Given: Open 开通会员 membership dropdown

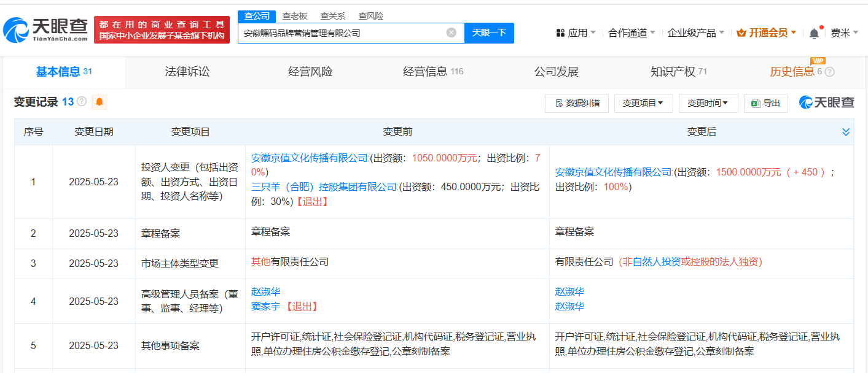Looking at the screenshot, I should (766, 33).
